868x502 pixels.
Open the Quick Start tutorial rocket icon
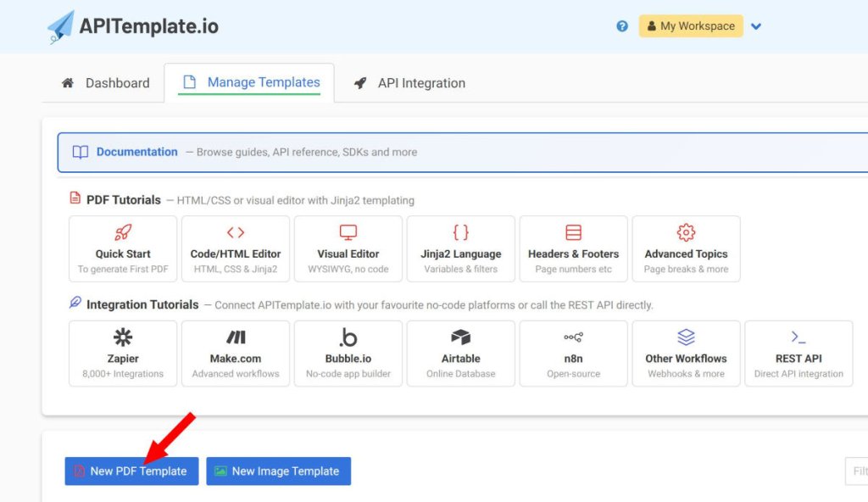tap(123, 232)
